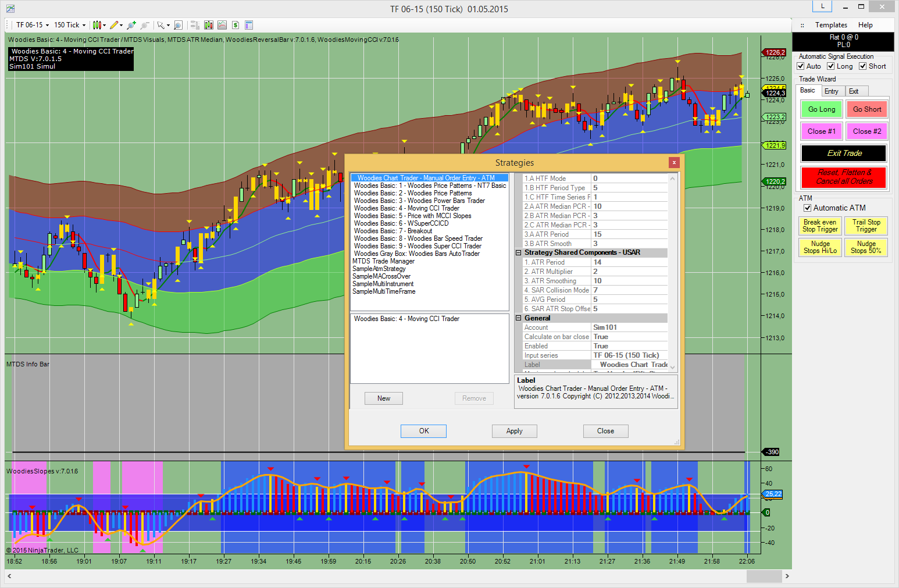
Task: Disable the Automatic ATM checkbox
Action: 807,208
